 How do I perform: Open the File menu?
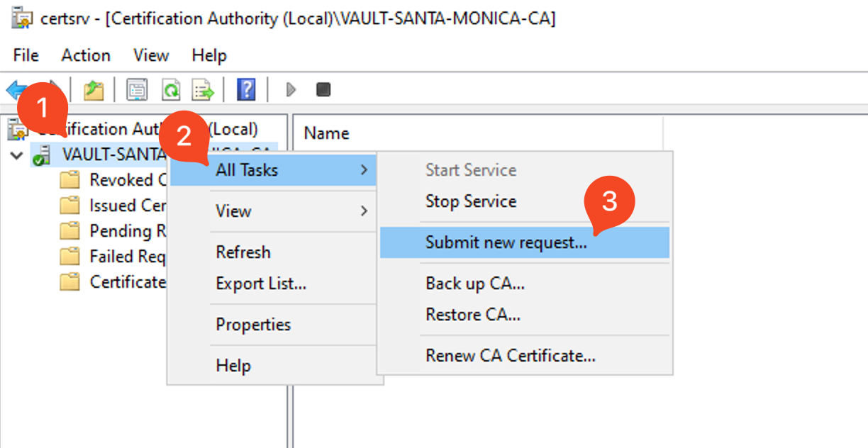26,55
